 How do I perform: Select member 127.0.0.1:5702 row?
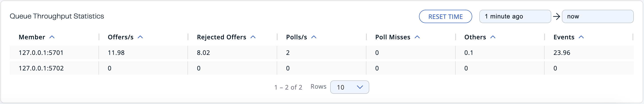pyautogui.click(x=41, y=68)
